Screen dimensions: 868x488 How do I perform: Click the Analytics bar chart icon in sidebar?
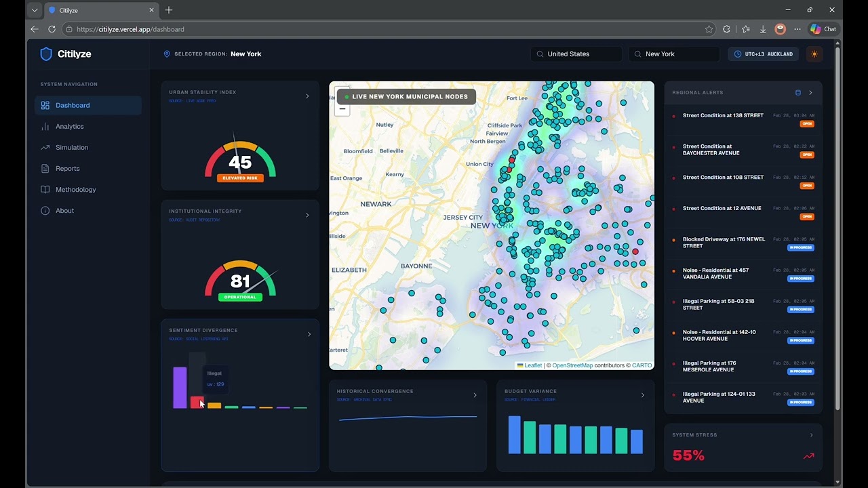point(45,126)
